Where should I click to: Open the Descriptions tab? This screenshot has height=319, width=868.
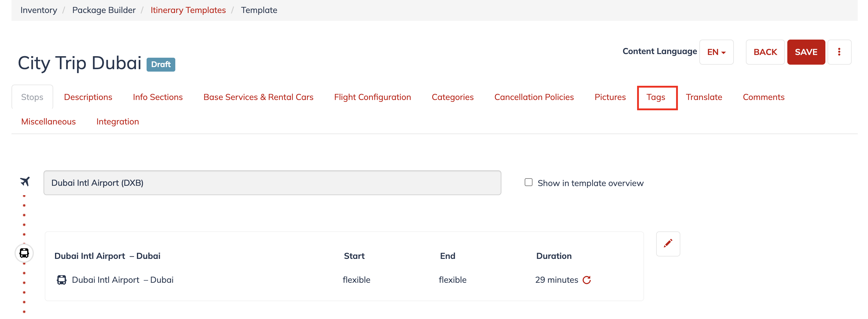tap(88, 97)
